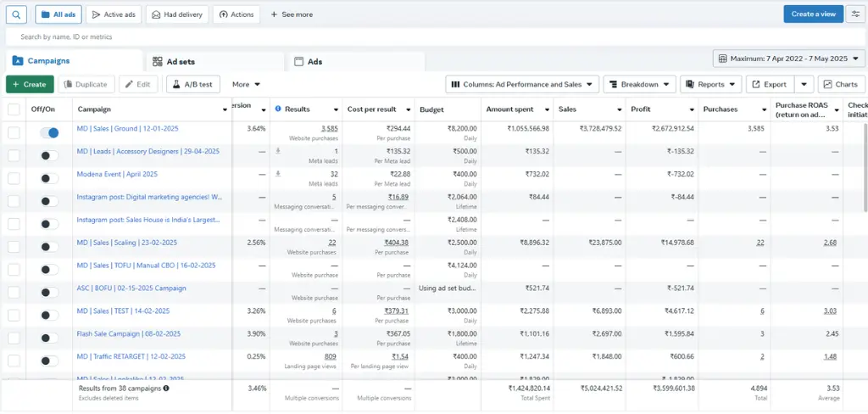Click the A/B test flask button
This screenshot has height=414, width=868.
(194, 84)
